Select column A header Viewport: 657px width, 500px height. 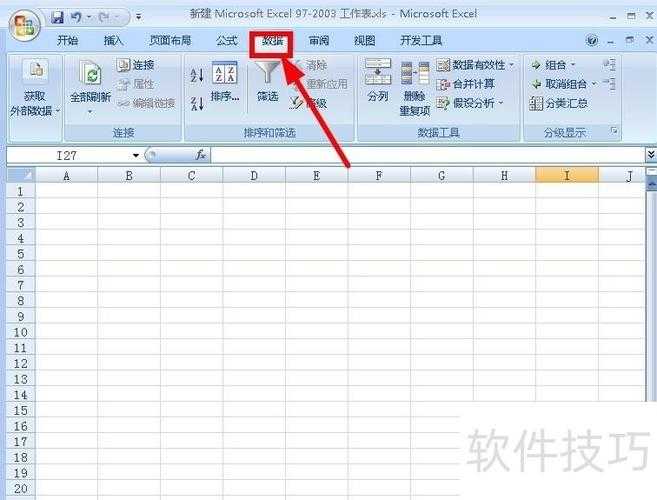[67, 176]
